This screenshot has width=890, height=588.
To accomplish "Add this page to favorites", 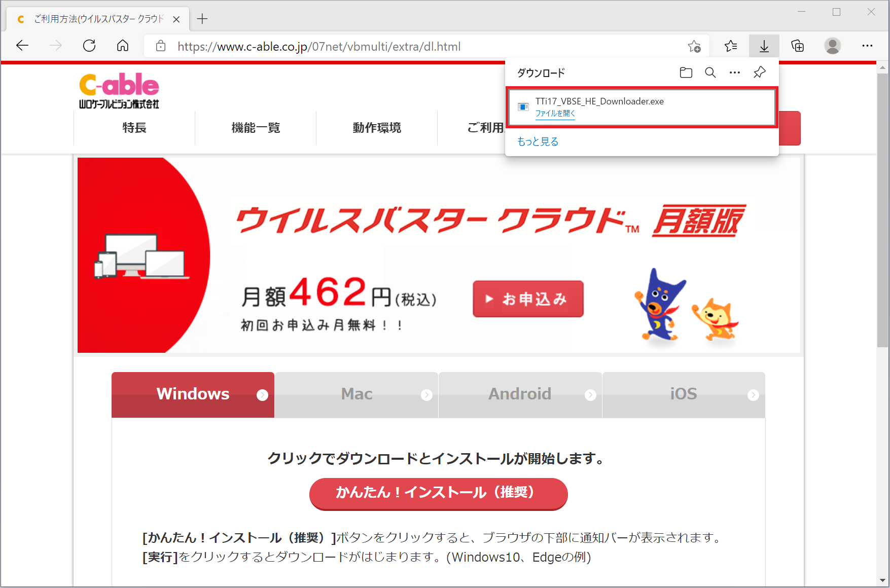I will tap(694, 46).
